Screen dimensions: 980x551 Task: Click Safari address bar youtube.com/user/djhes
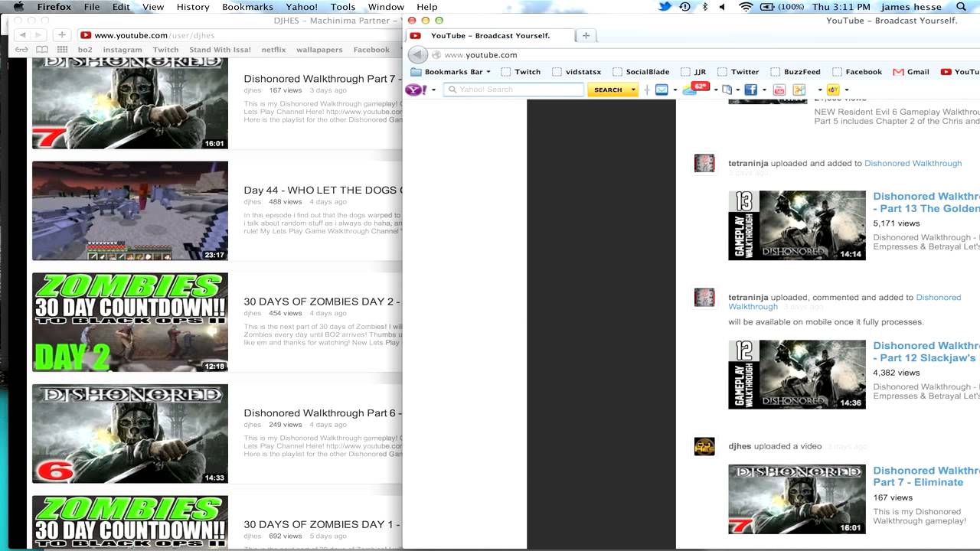tap(155, 35)
